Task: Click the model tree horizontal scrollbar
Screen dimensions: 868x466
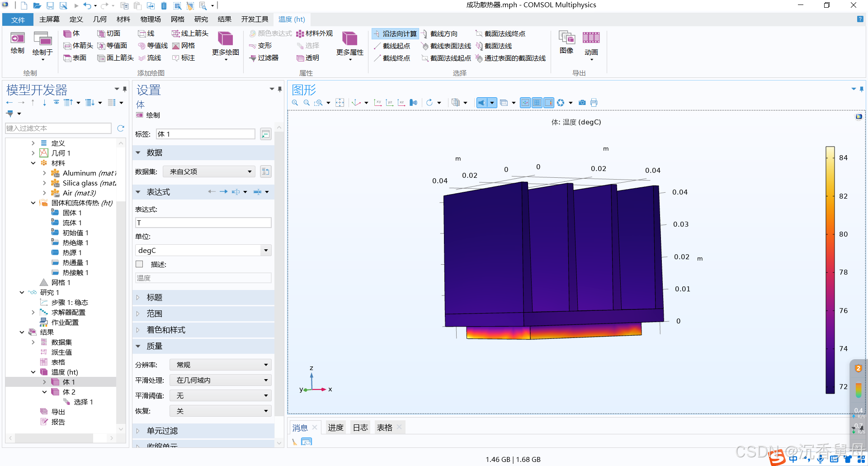Action: [54, 438]
